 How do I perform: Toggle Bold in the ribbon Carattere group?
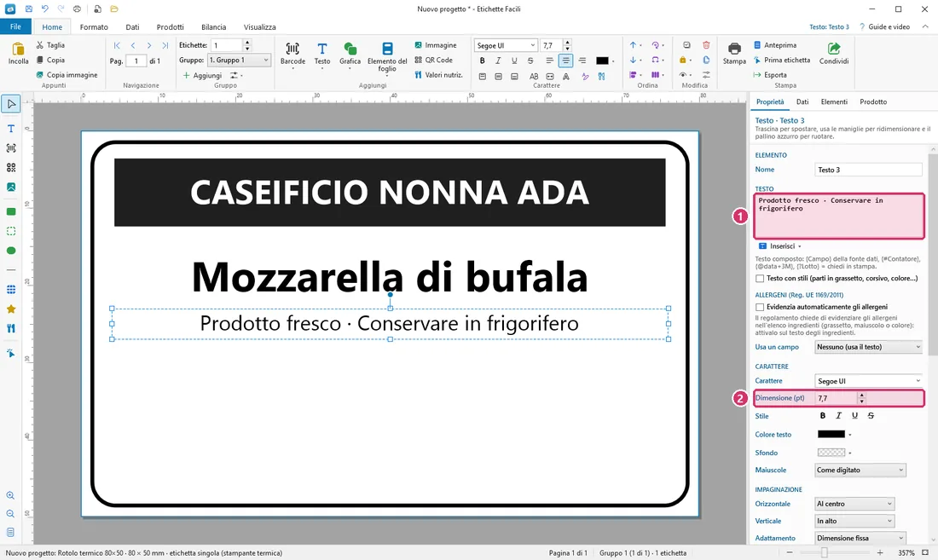[x=482, y=61]
